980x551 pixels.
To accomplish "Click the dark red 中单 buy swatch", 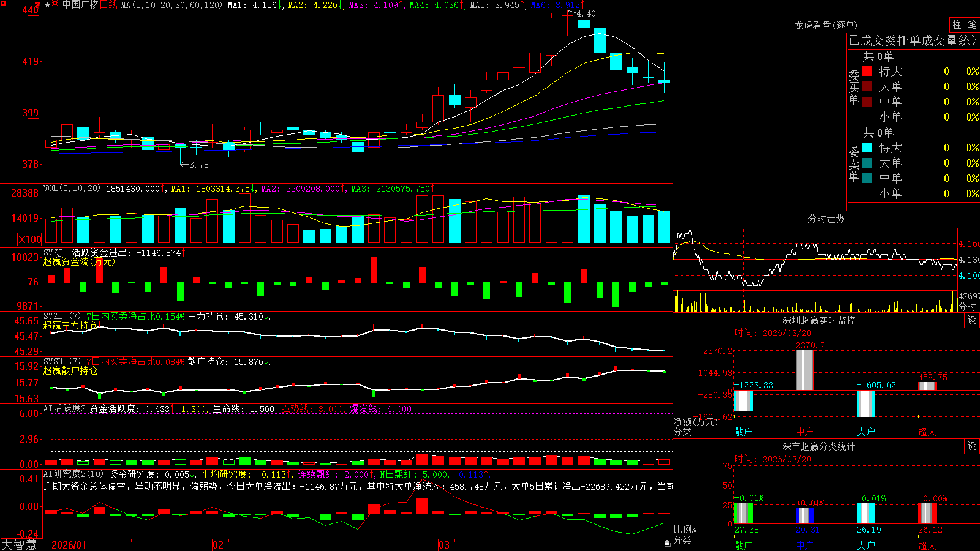I will click(867, 101).
